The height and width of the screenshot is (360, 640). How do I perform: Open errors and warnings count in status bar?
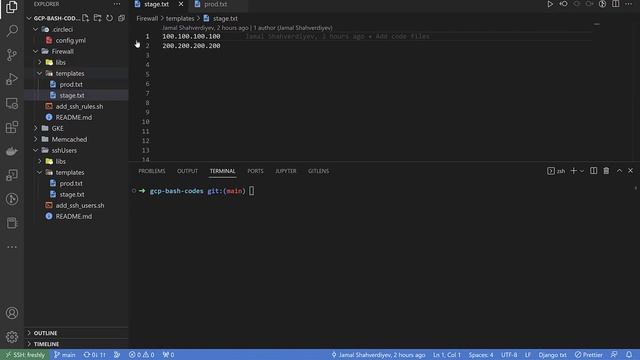point(141,355)
